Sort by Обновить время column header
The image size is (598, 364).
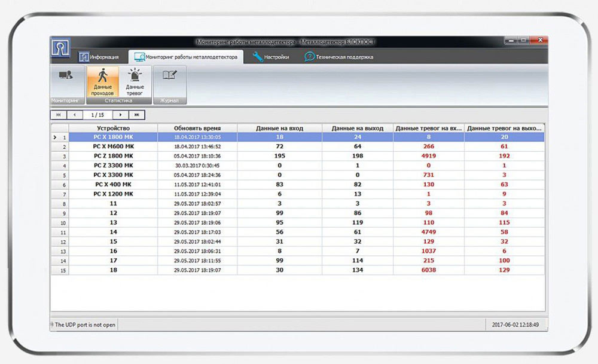click(x=197, y=128)
